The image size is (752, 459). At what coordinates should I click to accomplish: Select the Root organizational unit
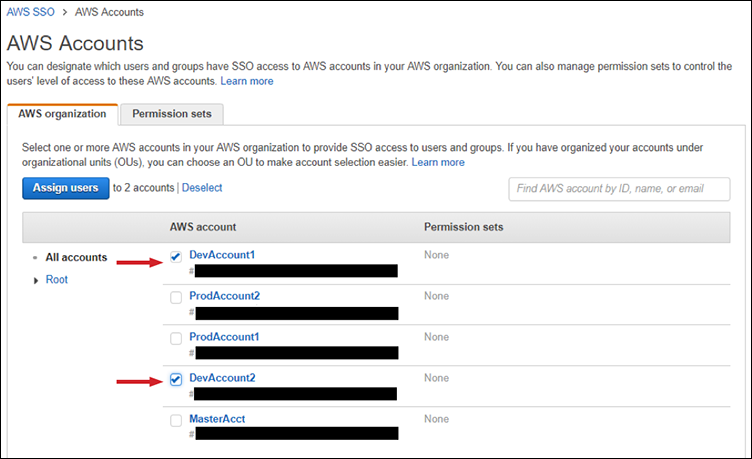(x=57, y=280)
